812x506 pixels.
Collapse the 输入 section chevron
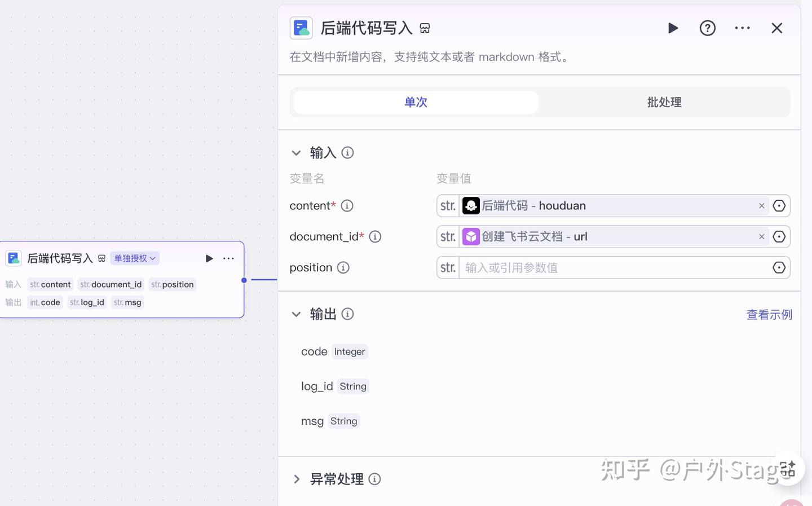pos(296,153)
